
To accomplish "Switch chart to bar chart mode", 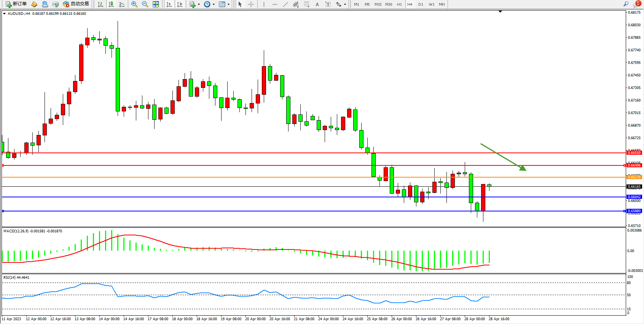I will click(x=100, y=4).
